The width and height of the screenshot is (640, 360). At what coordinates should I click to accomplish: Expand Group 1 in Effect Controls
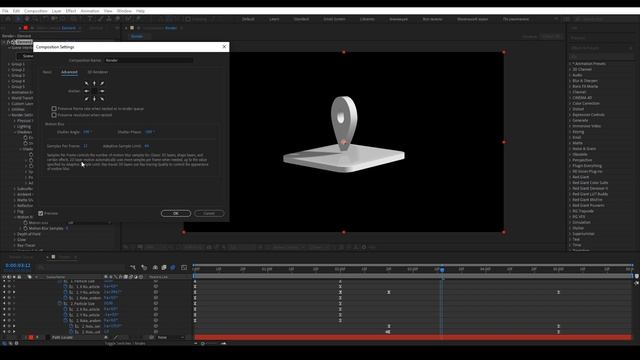click(x=9, y=64)
